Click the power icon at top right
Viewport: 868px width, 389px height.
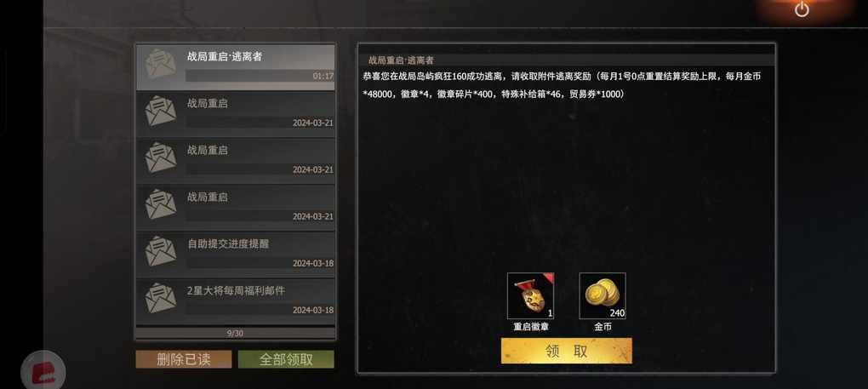pos(802,9)
